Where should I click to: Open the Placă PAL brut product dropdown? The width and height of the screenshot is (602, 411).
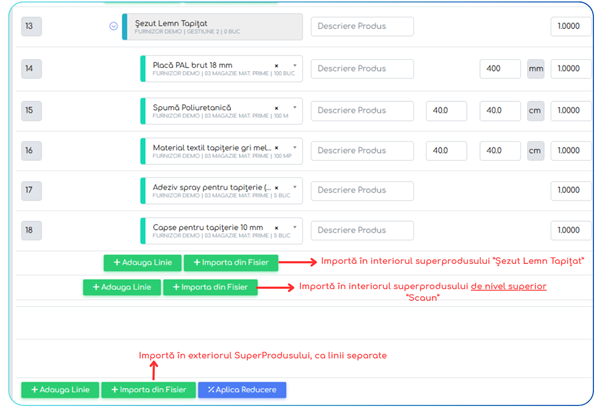click(x=295, y=66)
